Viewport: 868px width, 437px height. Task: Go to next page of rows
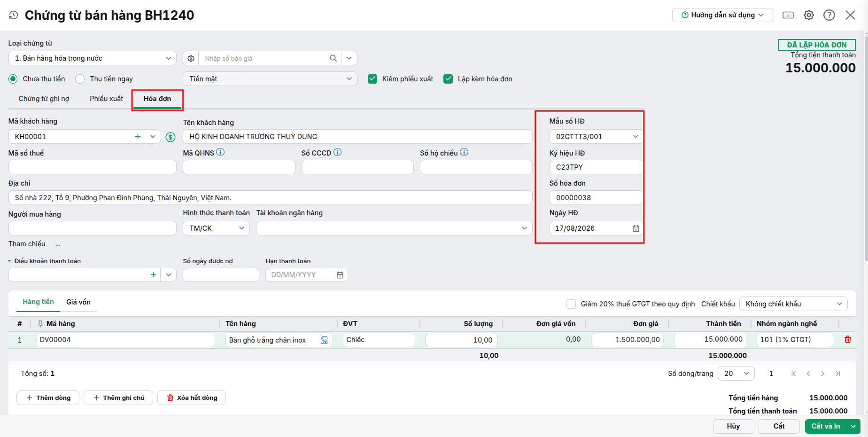[x=823, y=374]
